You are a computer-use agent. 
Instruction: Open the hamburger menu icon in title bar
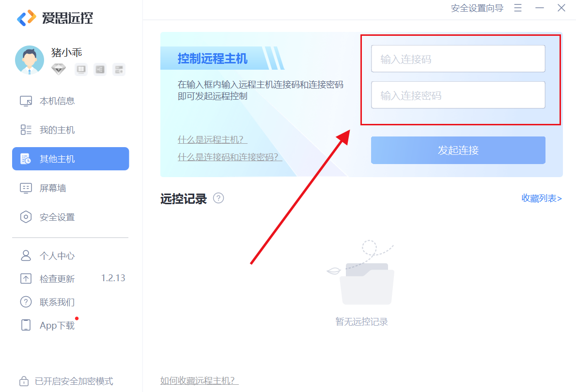pos(518,8)
